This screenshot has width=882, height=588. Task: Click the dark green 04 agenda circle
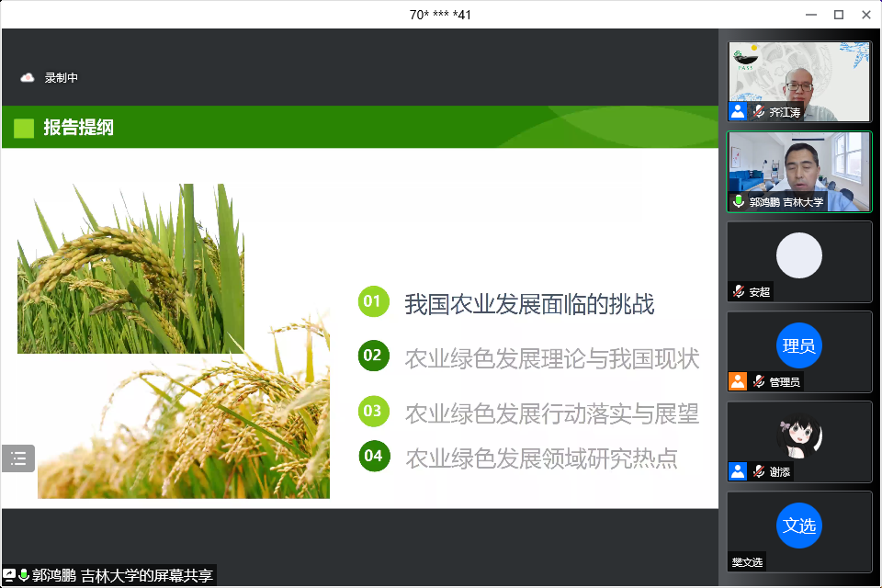click(373, 456)
